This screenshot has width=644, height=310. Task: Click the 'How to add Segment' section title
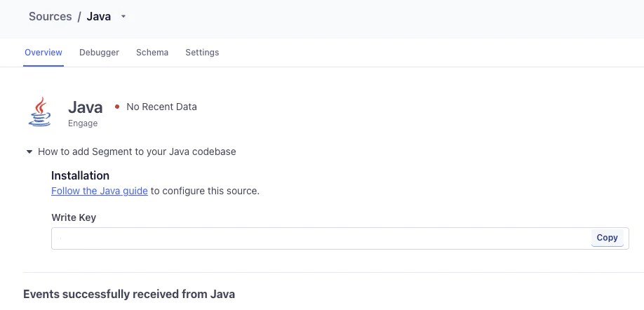136,151
